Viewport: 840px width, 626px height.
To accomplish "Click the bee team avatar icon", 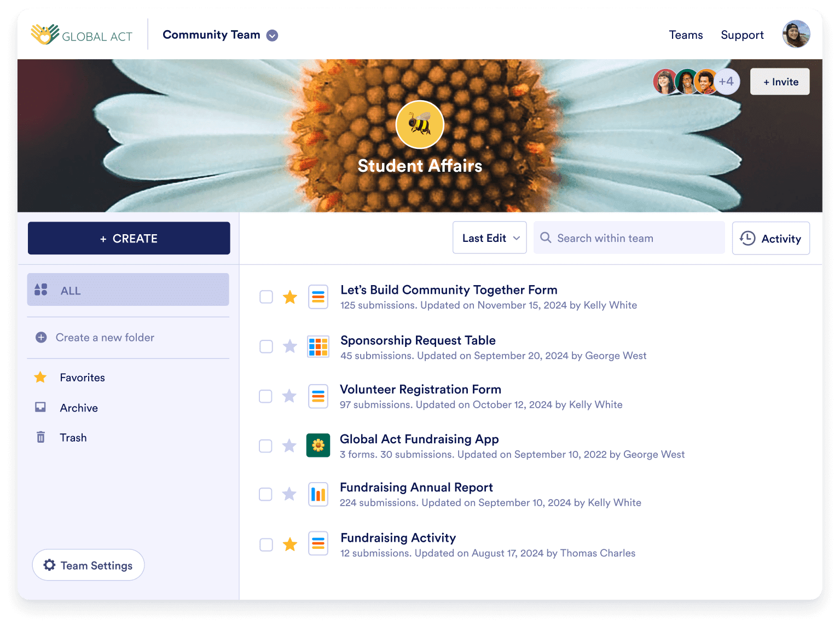I will (x=419, y=125).
